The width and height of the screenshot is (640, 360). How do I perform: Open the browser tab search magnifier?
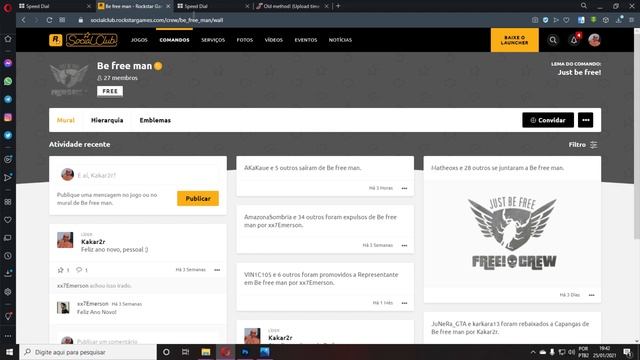584,6
